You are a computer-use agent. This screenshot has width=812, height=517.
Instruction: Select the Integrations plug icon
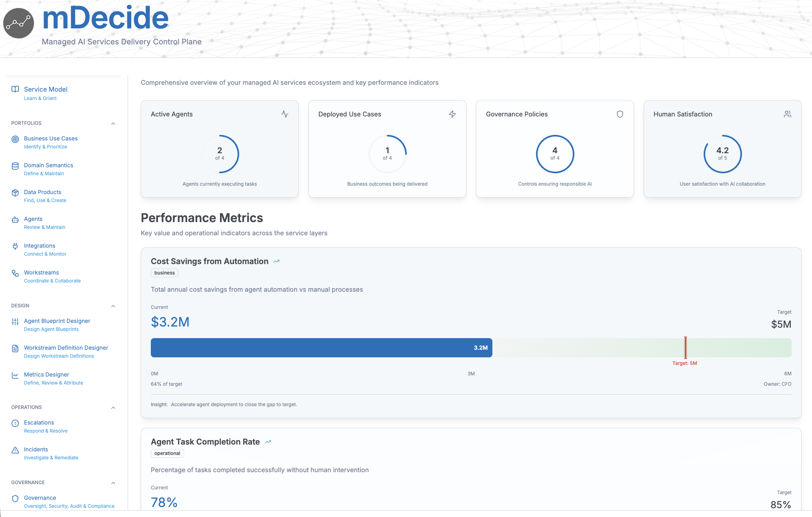click(15, 246)
